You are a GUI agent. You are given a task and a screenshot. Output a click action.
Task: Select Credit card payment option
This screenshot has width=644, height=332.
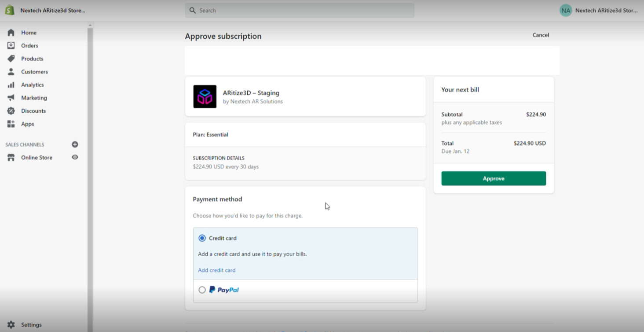coord(202,238)
